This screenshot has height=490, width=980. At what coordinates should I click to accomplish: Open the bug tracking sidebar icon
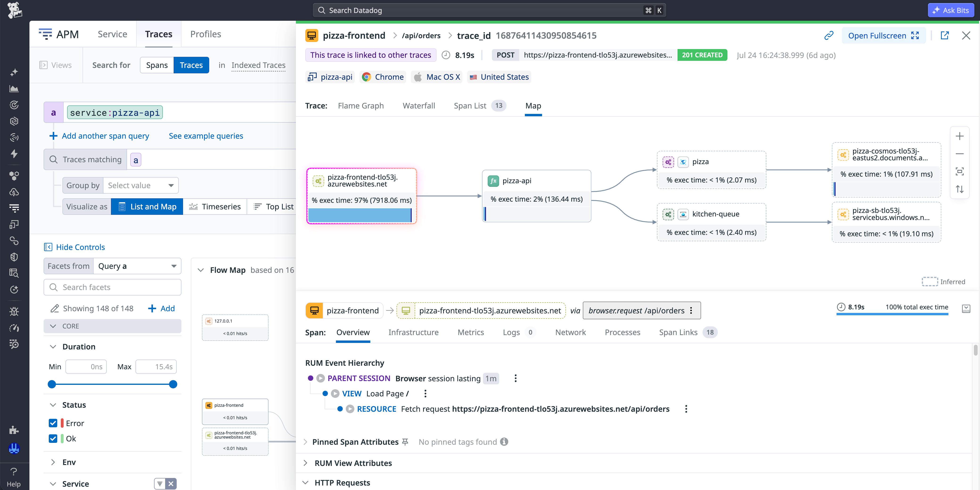[x=14, y=311]
